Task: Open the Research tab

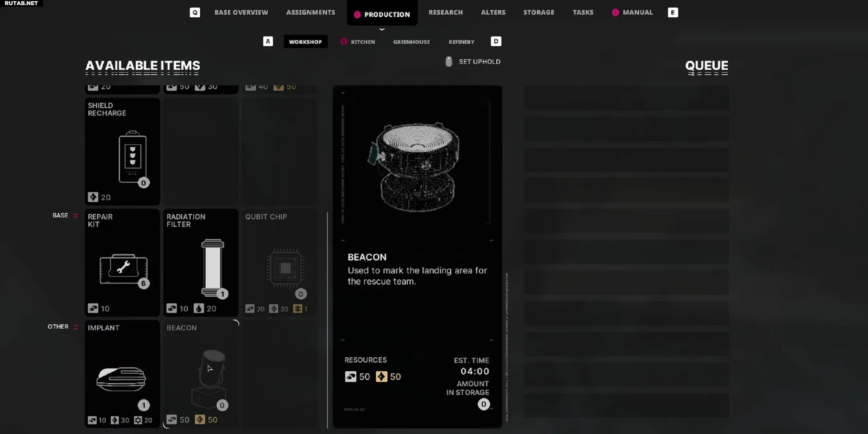Action: 445,12
